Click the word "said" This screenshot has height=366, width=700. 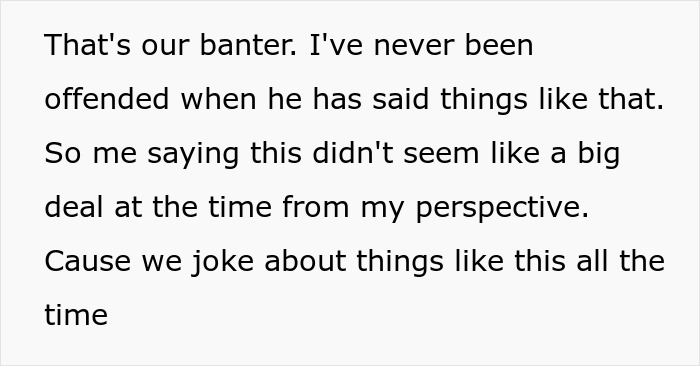400,99
